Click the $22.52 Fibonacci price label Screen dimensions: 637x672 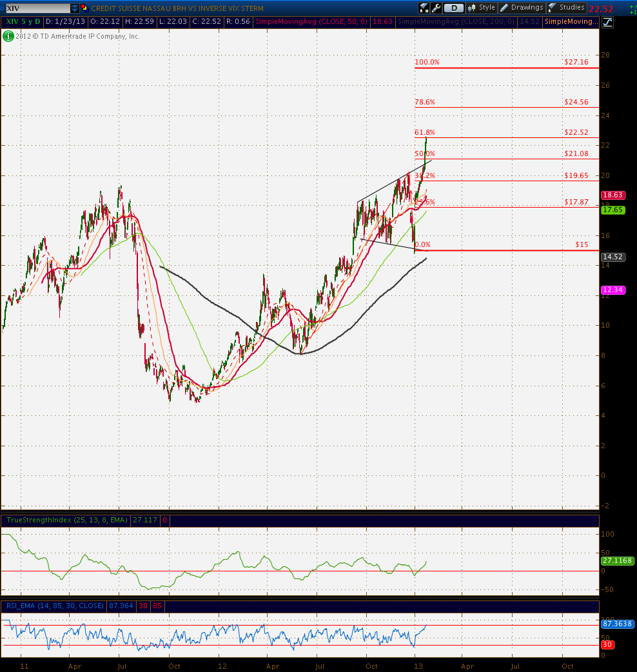point(576,132)
